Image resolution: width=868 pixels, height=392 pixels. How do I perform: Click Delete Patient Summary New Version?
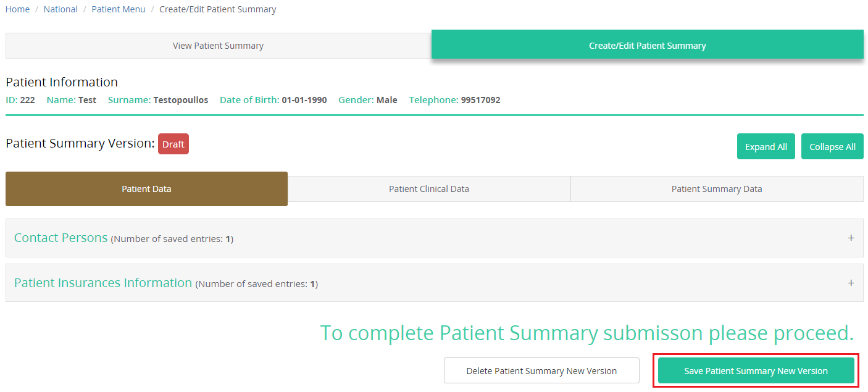541,371
